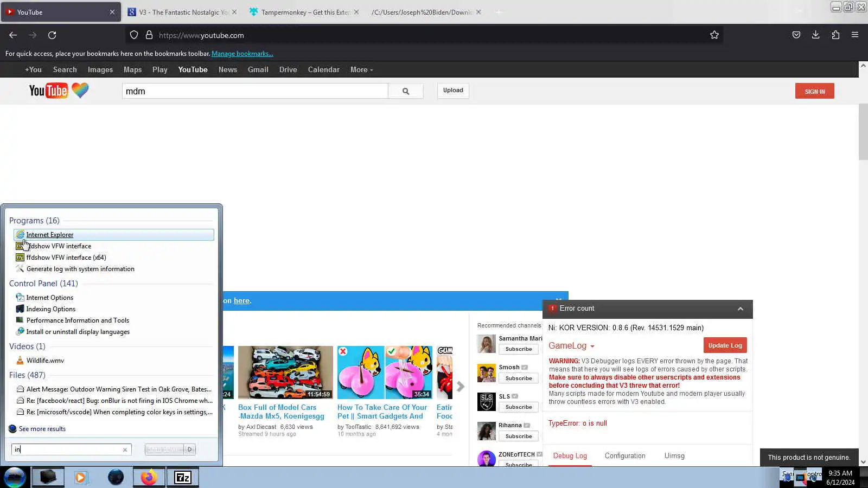Open site security padlock info
This screenshot has height=488, width=868.
pos(149,35)
